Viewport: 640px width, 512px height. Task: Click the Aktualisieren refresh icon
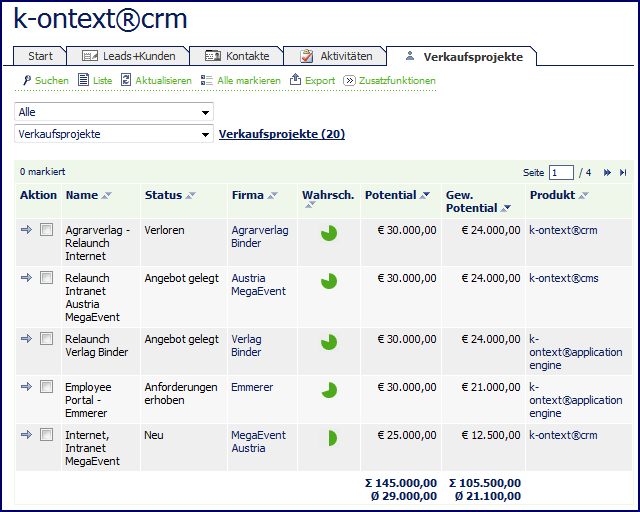tap(126, 80)
